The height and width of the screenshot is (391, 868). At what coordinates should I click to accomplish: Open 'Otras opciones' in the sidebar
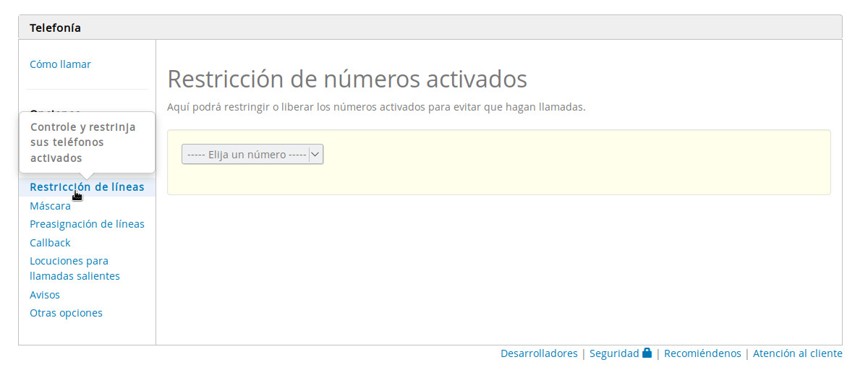coord(66,313)
